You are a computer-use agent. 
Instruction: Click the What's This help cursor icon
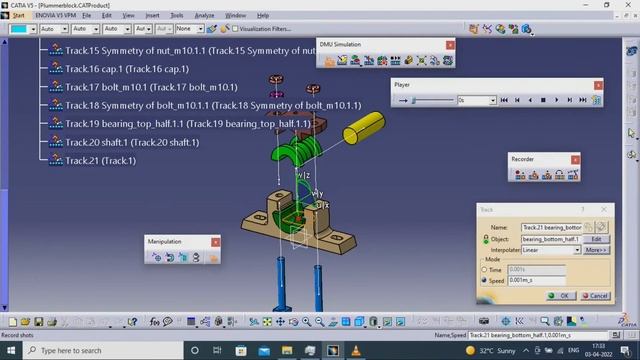coord(132,322)
